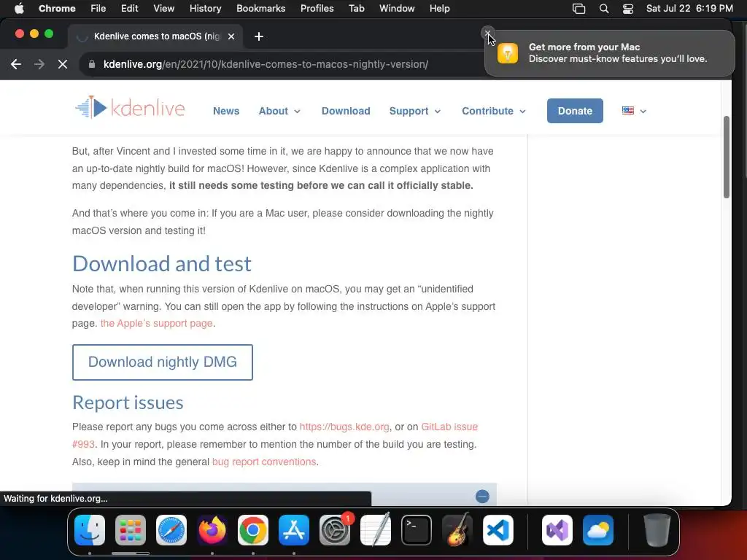Image resolution: width=747 pixels, height=560 pixels.
Task: Expand the Contribute dropdown menu
Action: pyautogui.click(x=494, y=111)
